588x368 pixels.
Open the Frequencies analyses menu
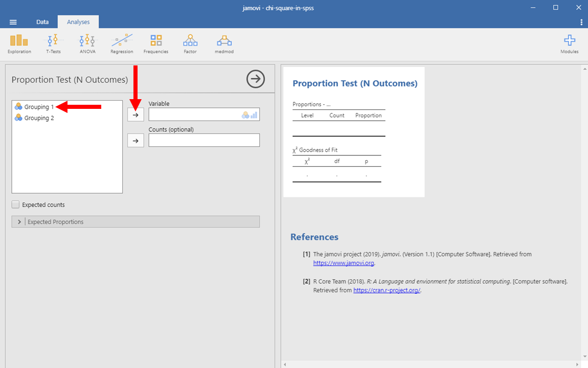[156, 44]
